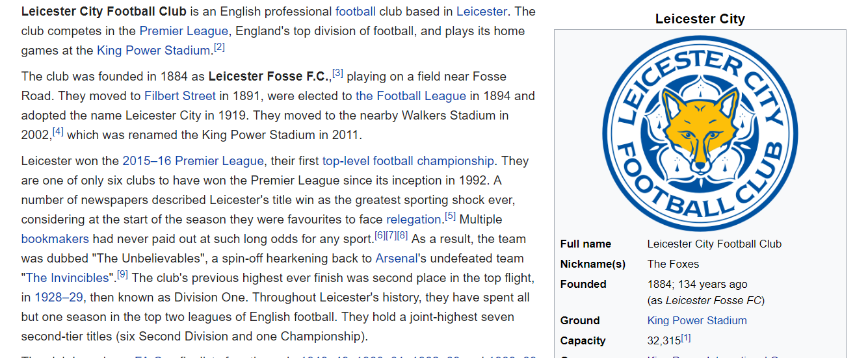
Task: Open the top-level football championship link
Action: [x=408, y=160]
